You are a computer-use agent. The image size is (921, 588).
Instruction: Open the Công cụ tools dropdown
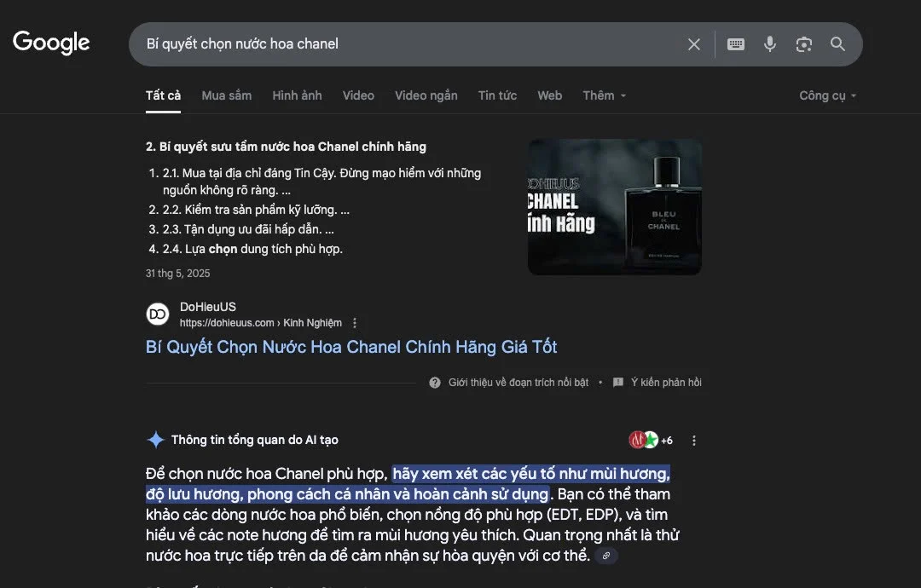827,95
